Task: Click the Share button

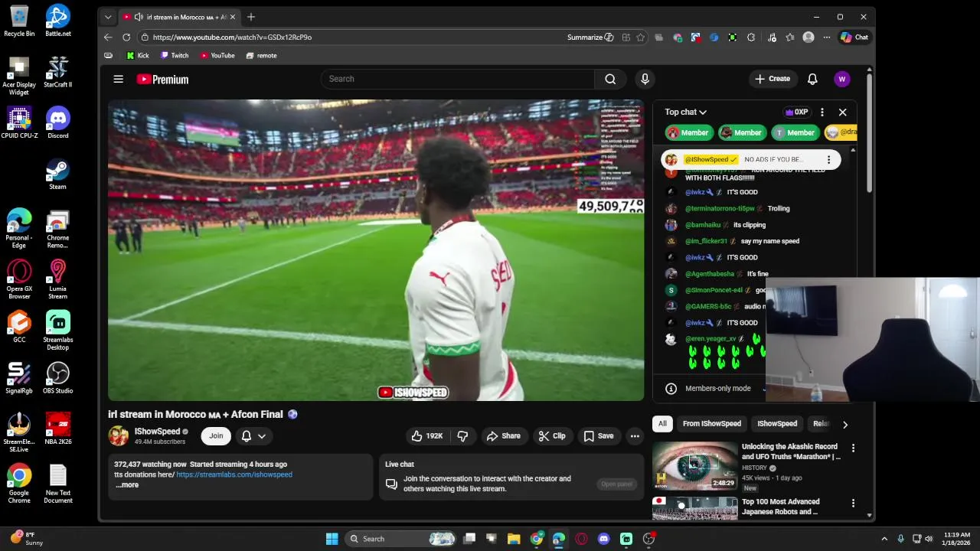Action: [x=503, y=436]
